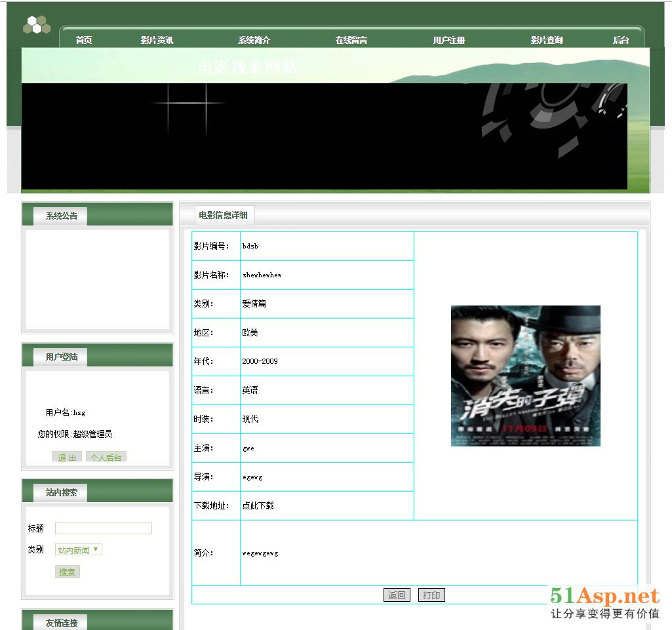
Task: Select 在线留言 in the top menu
Action: 351,40
